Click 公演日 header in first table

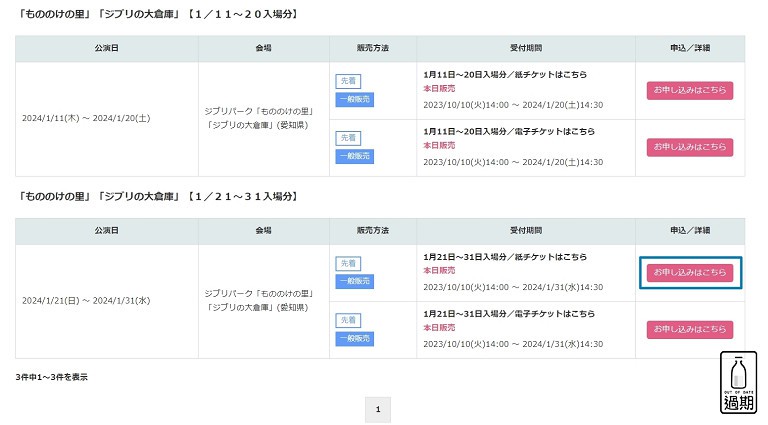point(107,48)
